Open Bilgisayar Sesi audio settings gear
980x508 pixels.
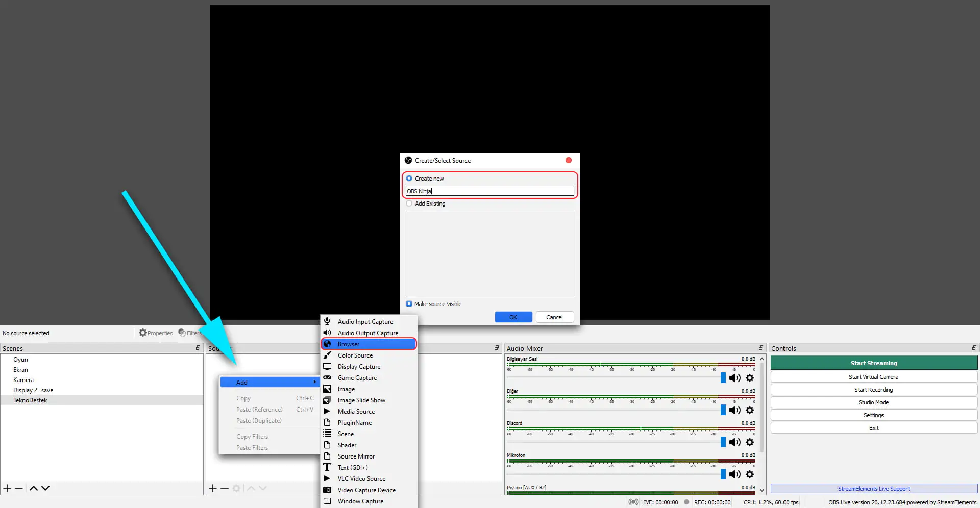click(x=750, y=378)
